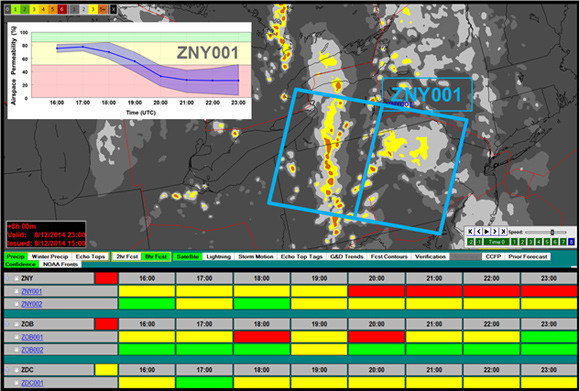The width and height of the screenshot is (579, 391).
Task: Select forecast hour 4 frame button
Action: pos(539,242)
